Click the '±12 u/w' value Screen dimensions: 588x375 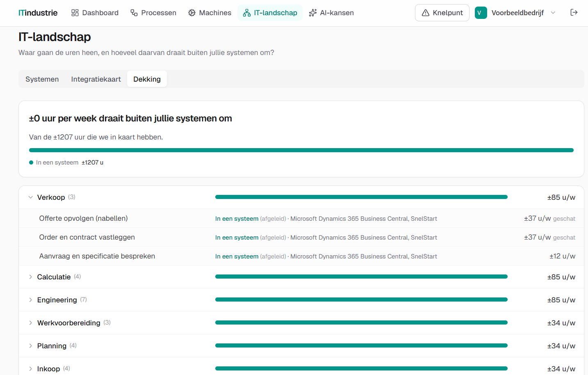(562, 256)
